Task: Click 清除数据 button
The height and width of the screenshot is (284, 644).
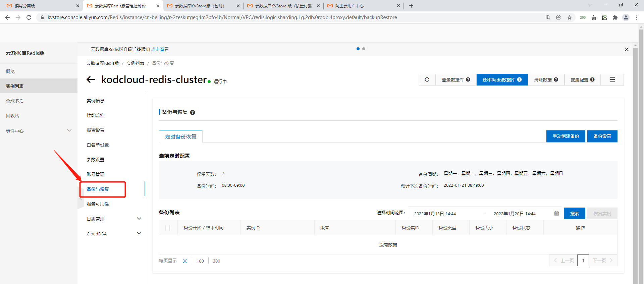Action: click(x=546, y=80)
